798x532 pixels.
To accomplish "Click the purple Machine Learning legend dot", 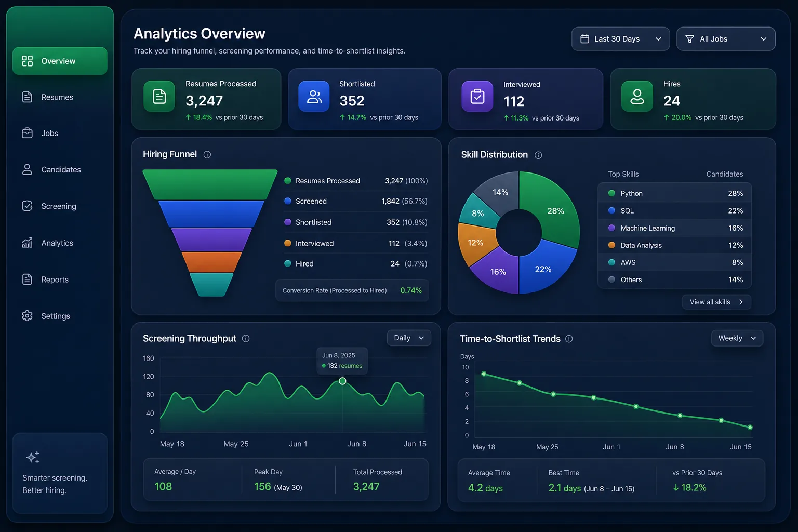I will tap(611, 228).
